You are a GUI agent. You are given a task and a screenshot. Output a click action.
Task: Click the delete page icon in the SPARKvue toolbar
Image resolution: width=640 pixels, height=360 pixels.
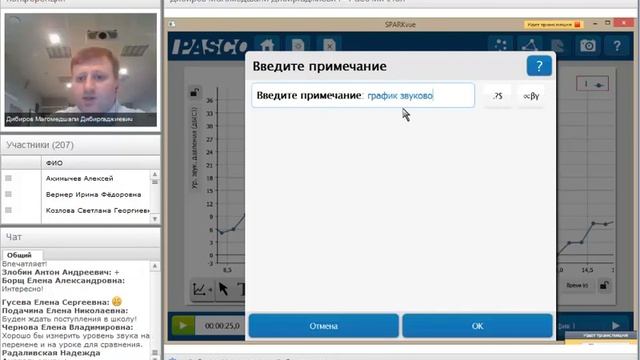pyautogui.click(x=329, y=45)
